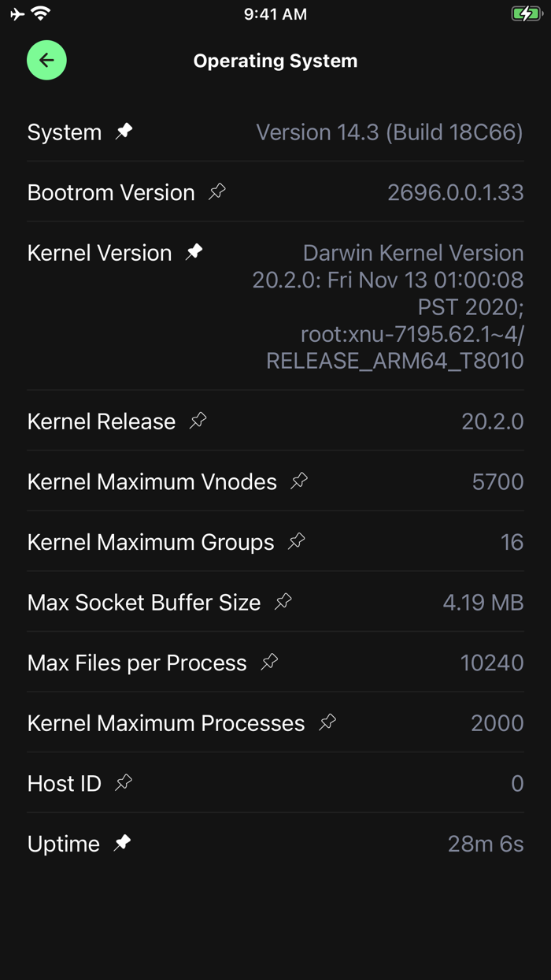Pin Kernel Maximum Groups
The image size is (551, 980).
coord(297,541)
